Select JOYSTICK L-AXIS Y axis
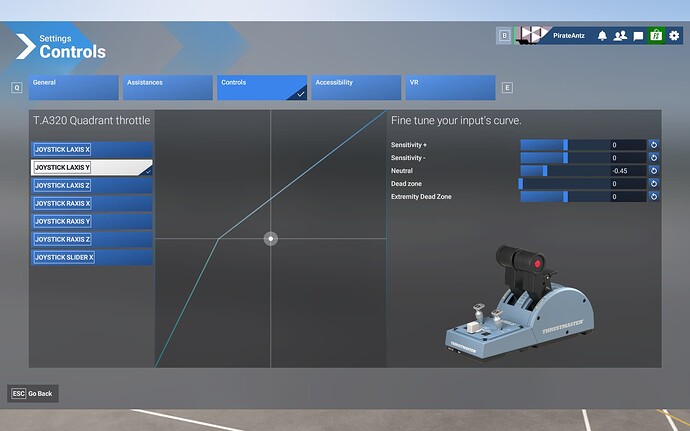The width and height of the screenshot is (690, 431). 92,168
